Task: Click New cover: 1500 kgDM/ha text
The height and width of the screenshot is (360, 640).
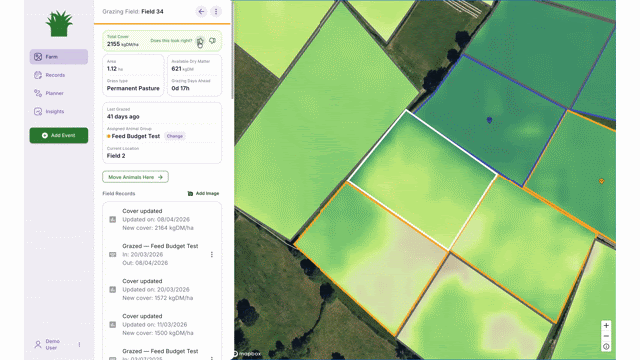Action: pos(158,333)
